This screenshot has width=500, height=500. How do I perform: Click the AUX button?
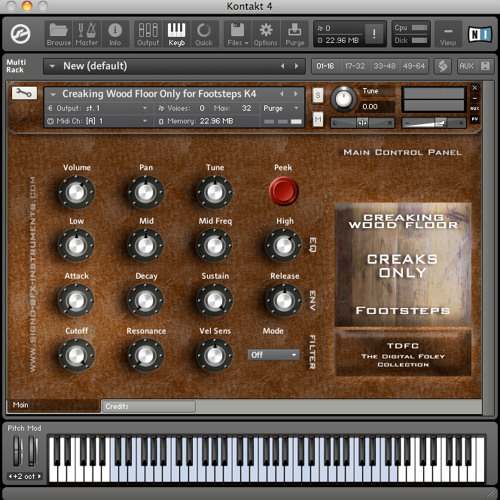[x=466, y=66]
